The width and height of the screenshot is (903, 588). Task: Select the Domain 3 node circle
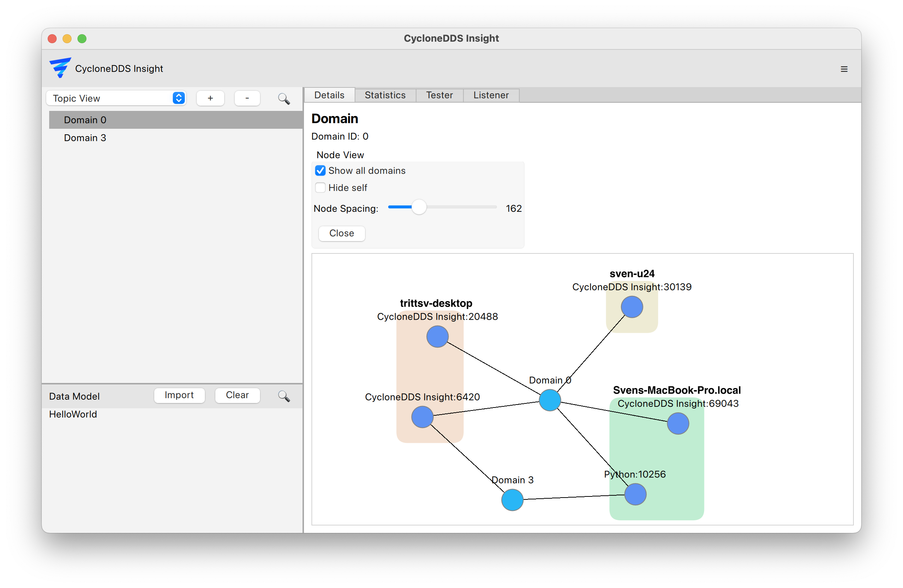pos(512,500)
